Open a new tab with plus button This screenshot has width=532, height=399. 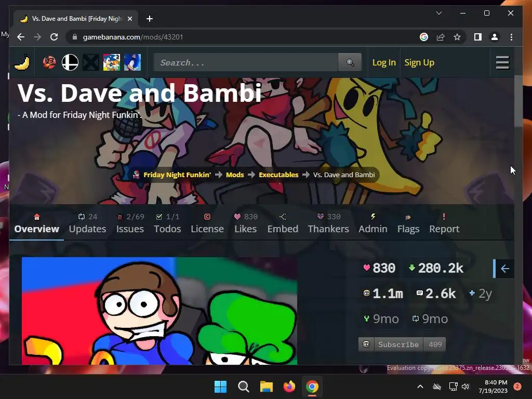(x=149, y=19)
